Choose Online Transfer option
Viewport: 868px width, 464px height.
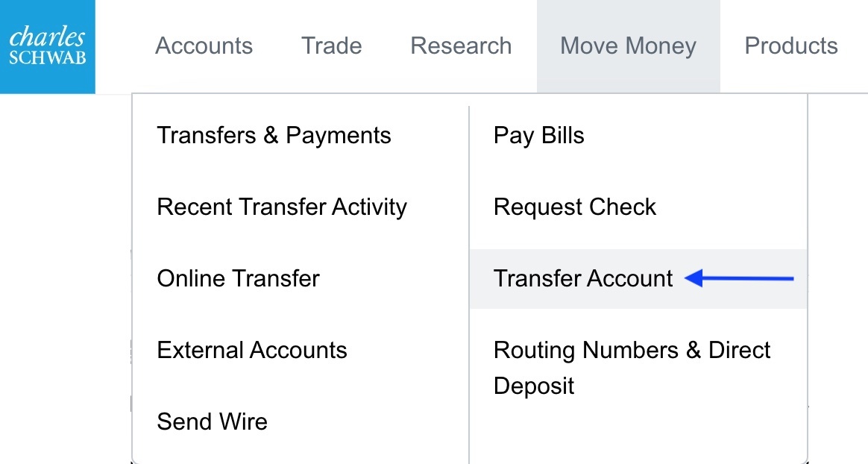point(238,279)
